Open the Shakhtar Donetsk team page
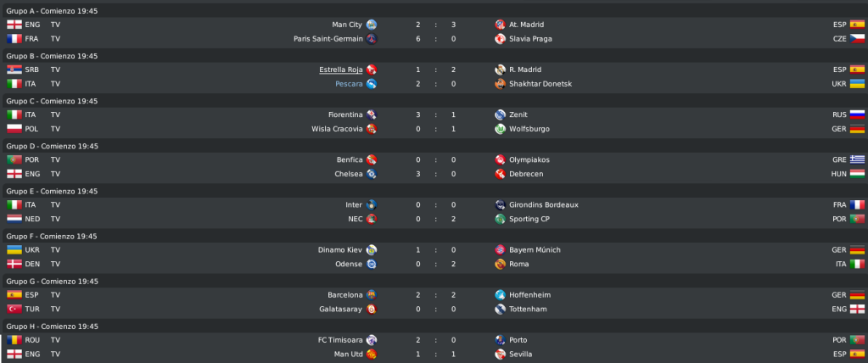The width and height of the screenshot is (868, 363). (540, 84)
